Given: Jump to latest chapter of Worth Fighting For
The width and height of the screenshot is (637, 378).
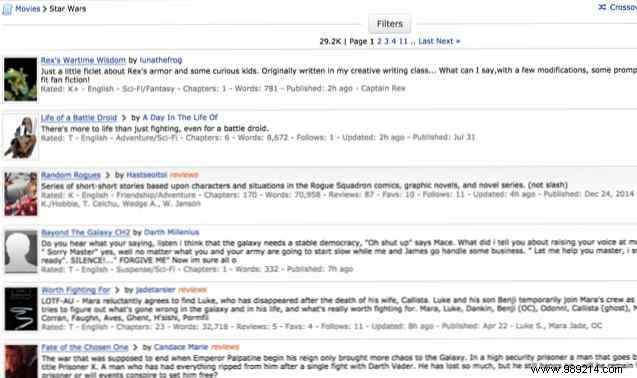Looking at the screenshot, I should tap(117, 290).
